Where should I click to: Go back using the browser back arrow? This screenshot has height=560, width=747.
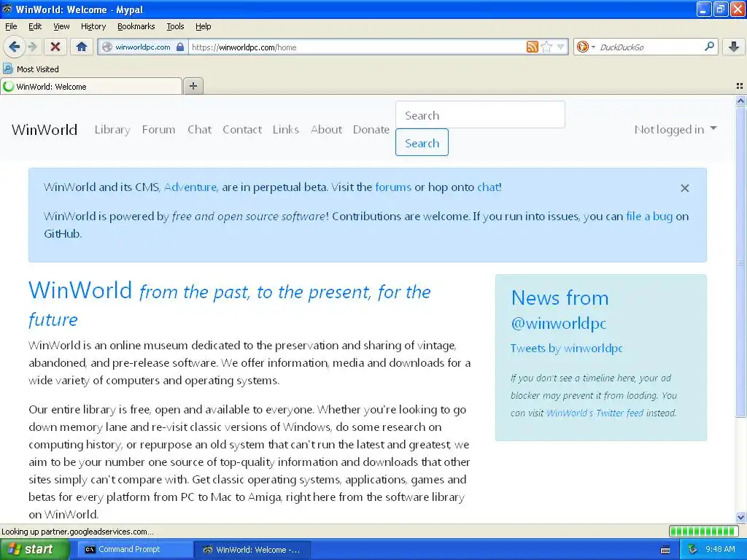[14, 47]
